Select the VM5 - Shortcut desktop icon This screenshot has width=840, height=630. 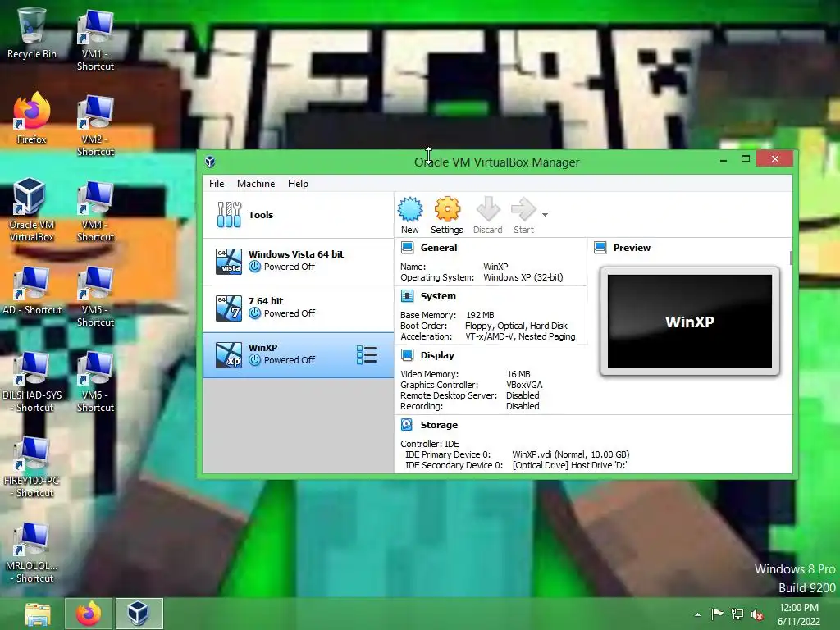95,295
